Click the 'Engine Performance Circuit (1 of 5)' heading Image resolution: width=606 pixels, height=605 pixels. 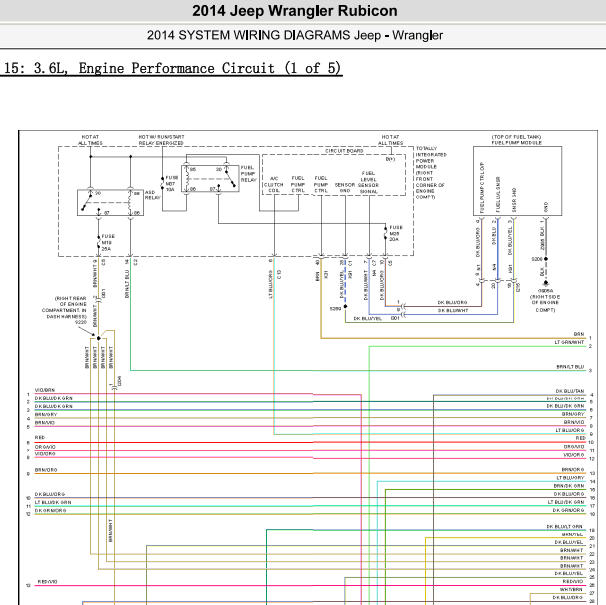pos(210,68)
